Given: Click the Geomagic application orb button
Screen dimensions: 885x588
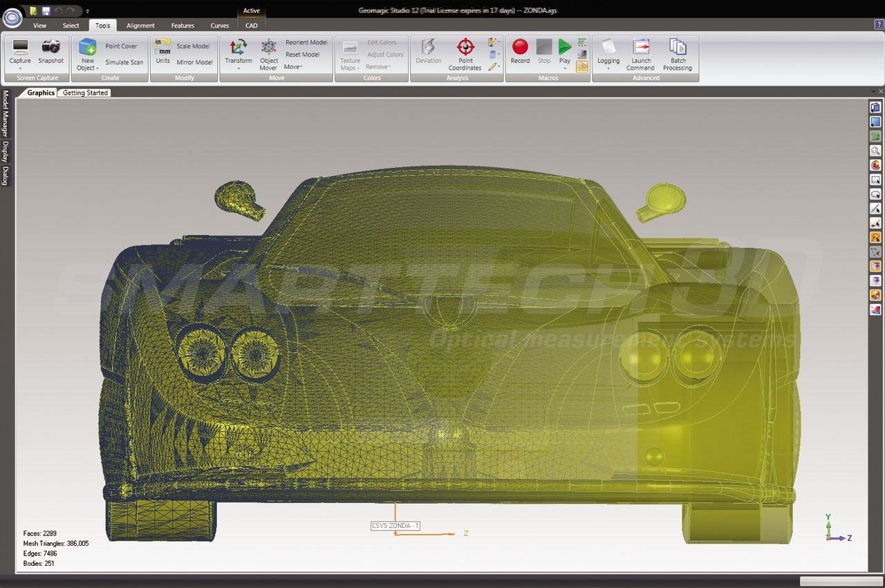Looking at the screenshot, I should 12,17.
